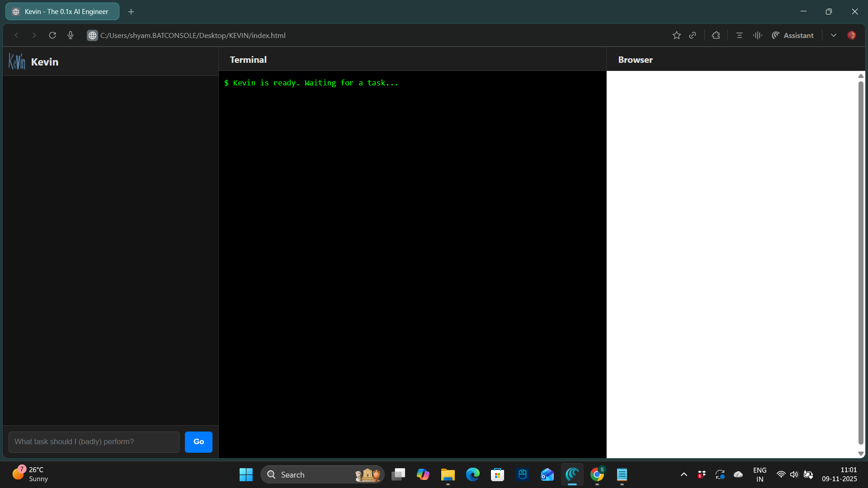Image resolution: width=868 pixels, height=488 pixels.
Task: Click the microphone voice input icon
Action: click(x=71, y=35)
